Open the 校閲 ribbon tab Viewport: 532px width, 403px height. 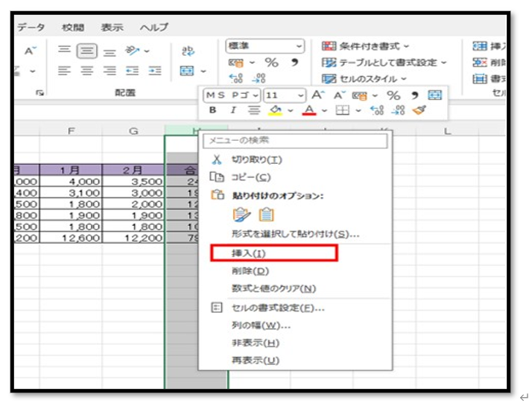coord(73,27)
